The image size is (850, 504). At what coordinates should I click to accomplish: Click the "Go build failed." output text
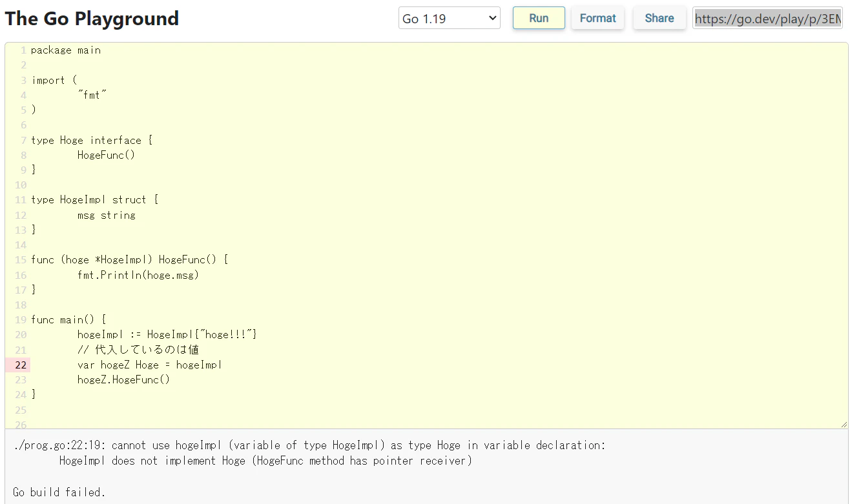click(x=59, y=492)
